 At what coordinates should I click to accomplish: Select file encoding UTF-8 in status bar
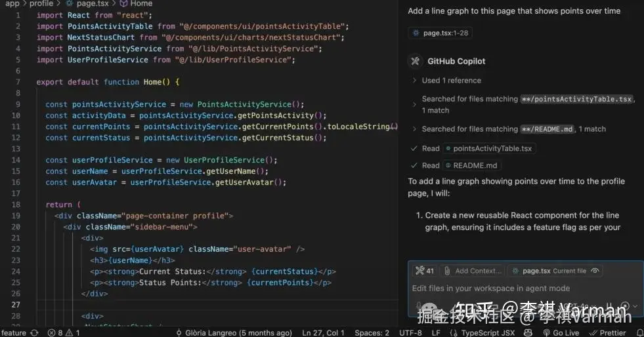click(410, 332)
